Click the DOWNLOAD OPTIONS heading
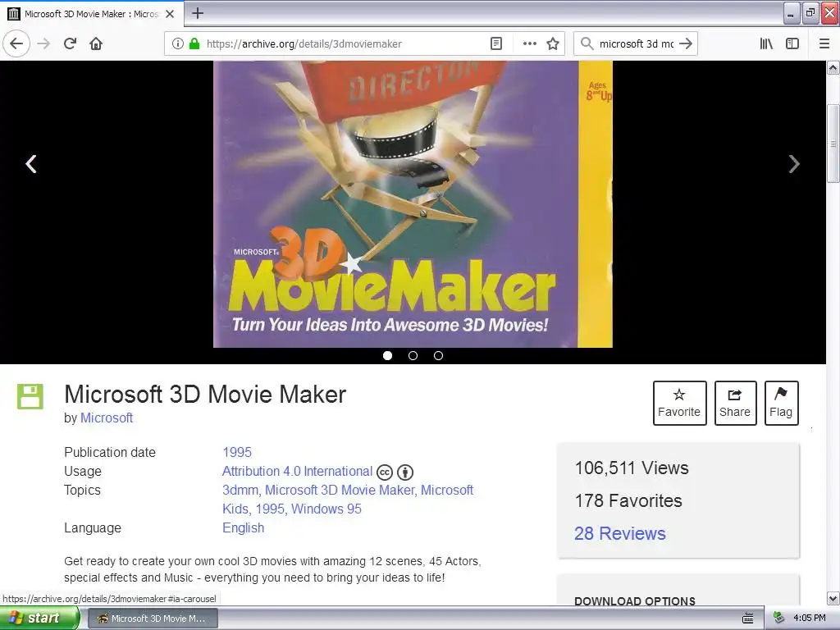 (635, 601)
